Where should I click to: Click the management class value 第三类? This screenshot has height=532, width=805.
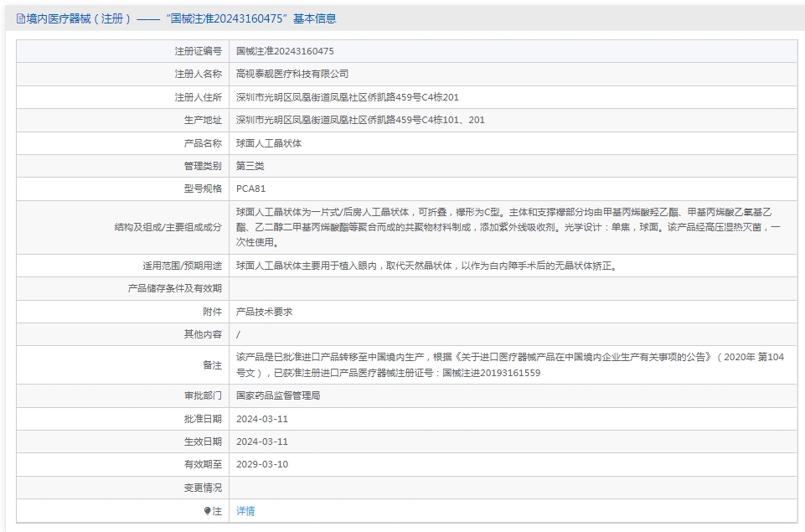click(250, 166)
